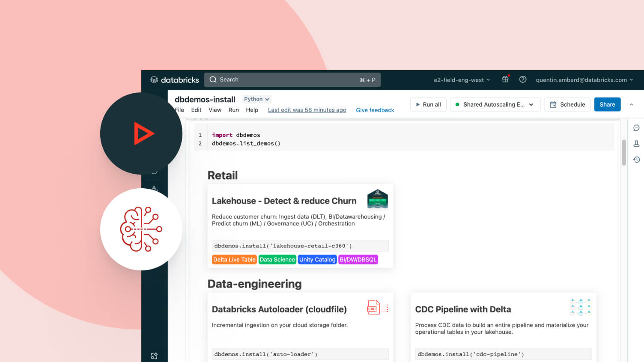The image size is (644, 362).
Task: Click the magenta BI/DW/DBSQL tag
Action: pos(358,260)
